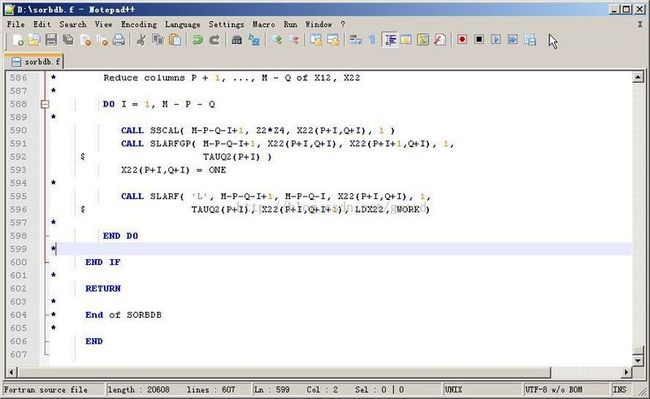
Task: Click the INS mode indicator in status bar
Action: point(619,389)
